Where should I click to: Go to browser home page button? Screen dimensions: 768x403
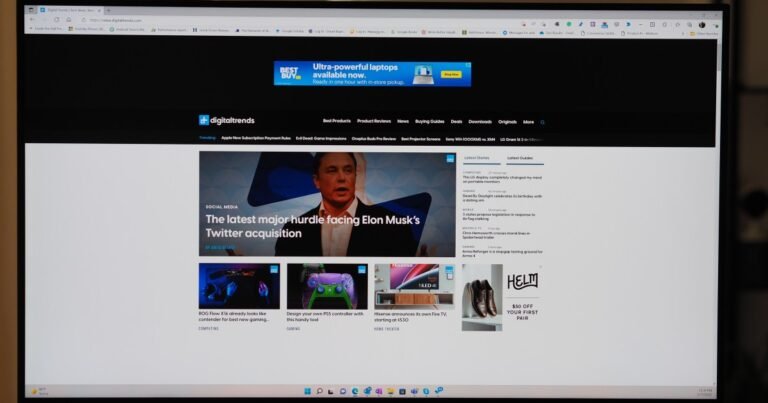pos(69,20)
